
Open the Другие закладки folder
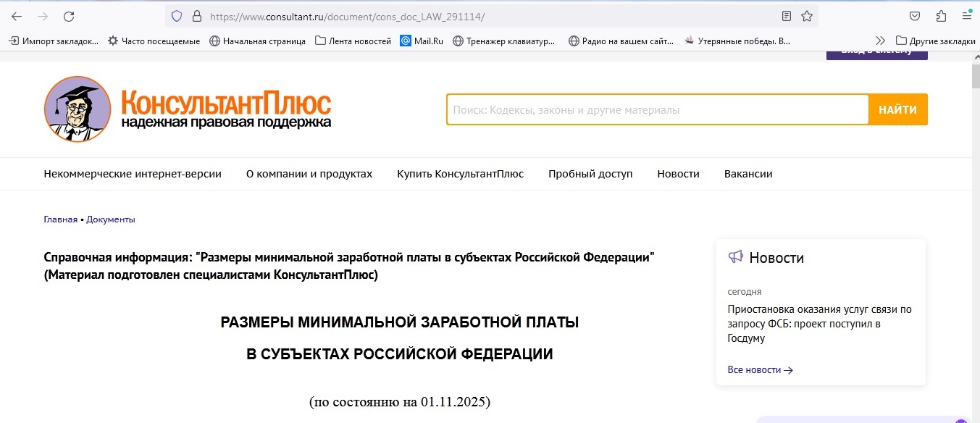coord(935,41)
